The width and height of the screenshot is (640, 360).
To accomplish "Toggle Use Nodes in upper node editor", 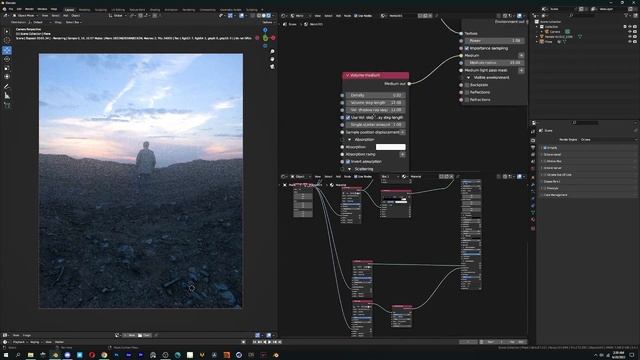I will [x=356, y=16].
